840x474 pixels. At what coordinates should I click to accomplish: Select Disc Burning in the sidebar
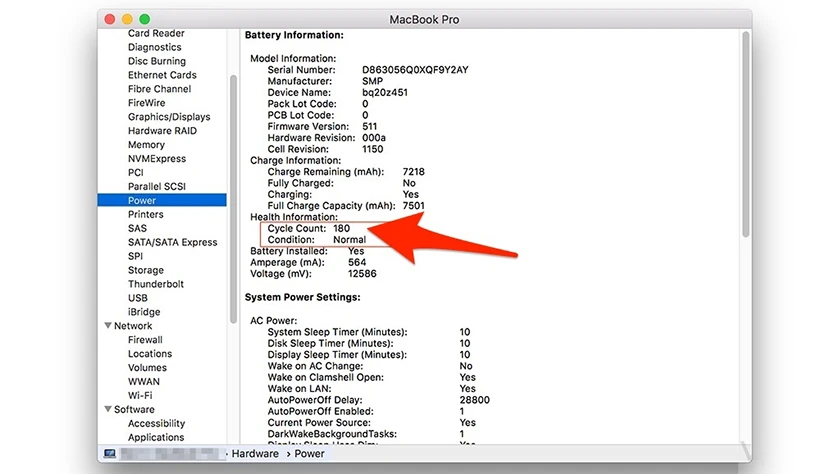tap(156, 61)
